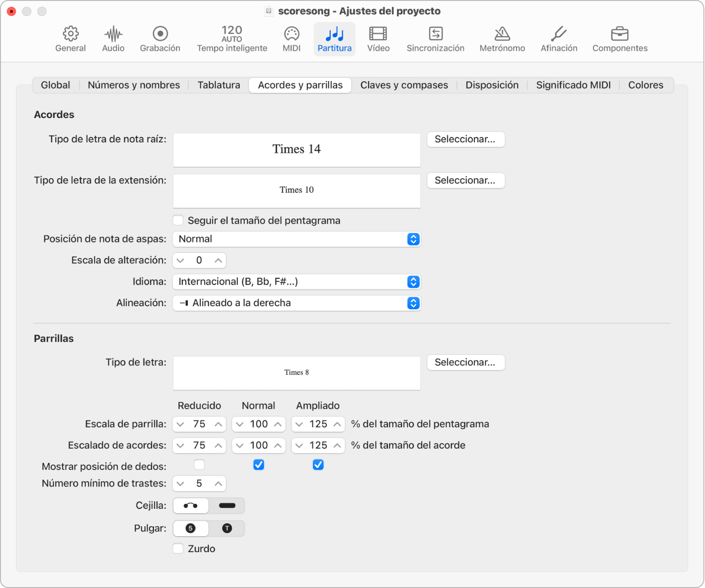This screenshot has width=705, height=588.
Task: Open the Afinación tuning fork pane
Action: [x=559, y=39]
